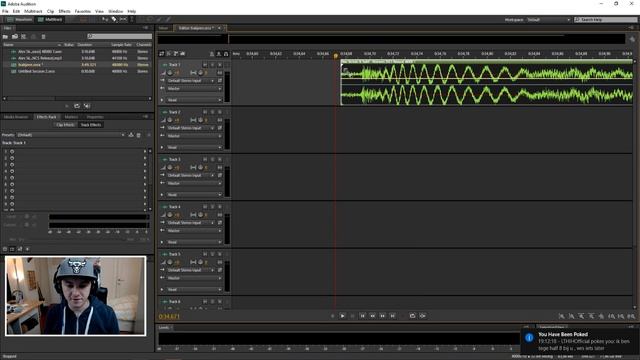The image size is (640, 360).
Task: Open the Effects menu
Action: point(64,11)
